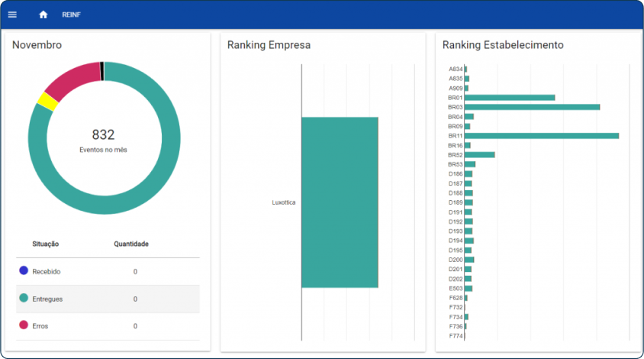The width and height of the screenshot is (644, 359).
Task: Click the Luxottica bar in company ranking
Action: click(x=340, y=202)
